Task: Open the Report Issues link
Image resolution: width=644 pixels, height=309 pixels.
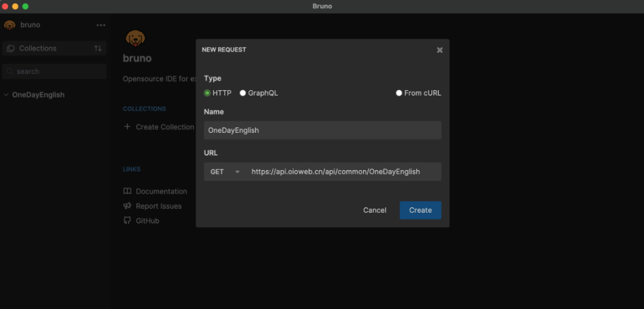Action: pyautogui.click(x=158, y=206)
